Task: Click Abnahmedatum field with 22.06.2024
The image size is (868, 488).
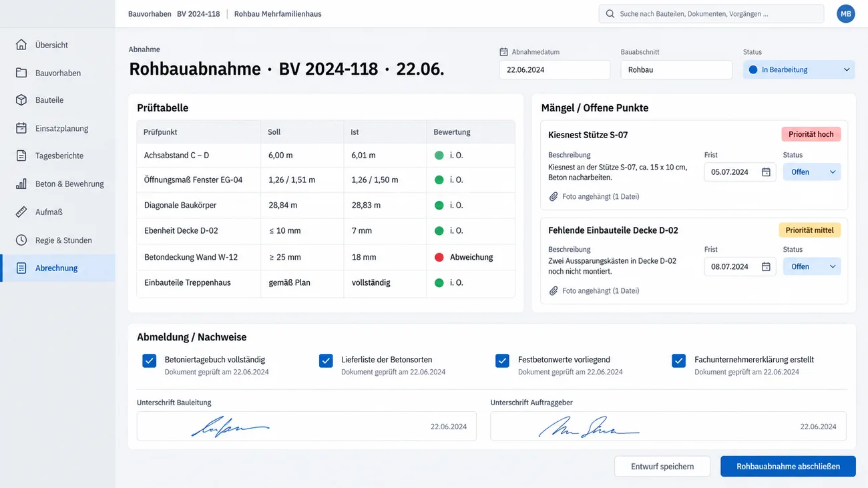Action: [554, 69]
